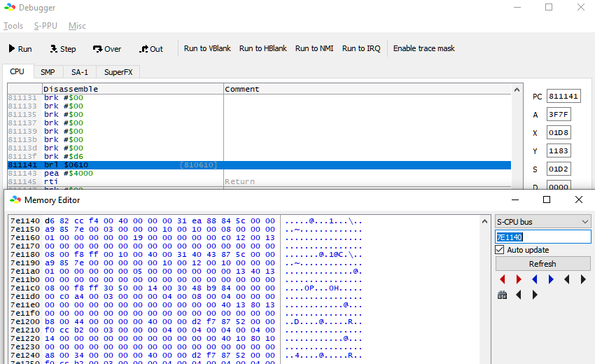The width and height of the screenshot is (595, 364).
Task: Click the memory row address 7e1140
Action: [25, 221]
